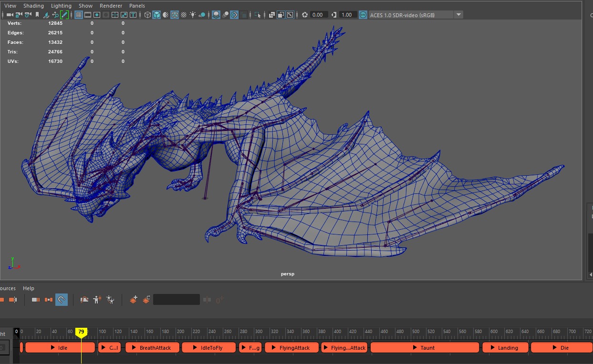Click the Graph Editor curve icon
Image resolution: width=593 pixels, height=364 pixels.
click(x=84, y=300)
